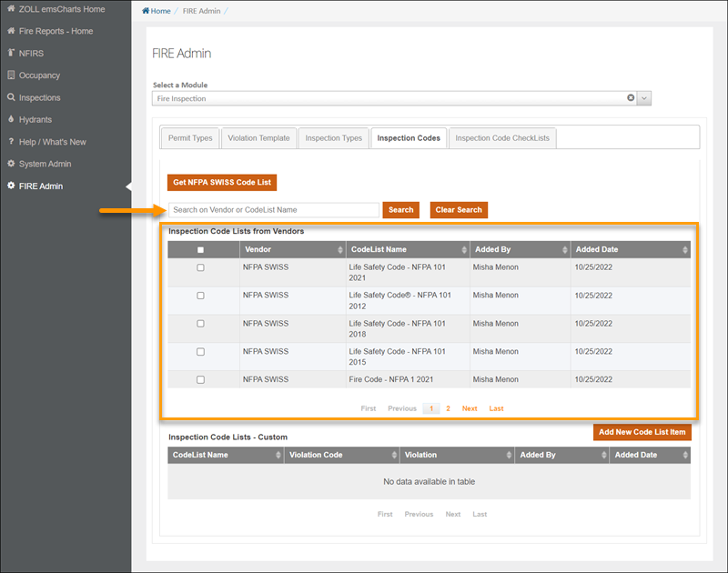Screen dimensions: 728x573
Task: Click Get NFPA SWISS Code List button
Action: (222, 182)
